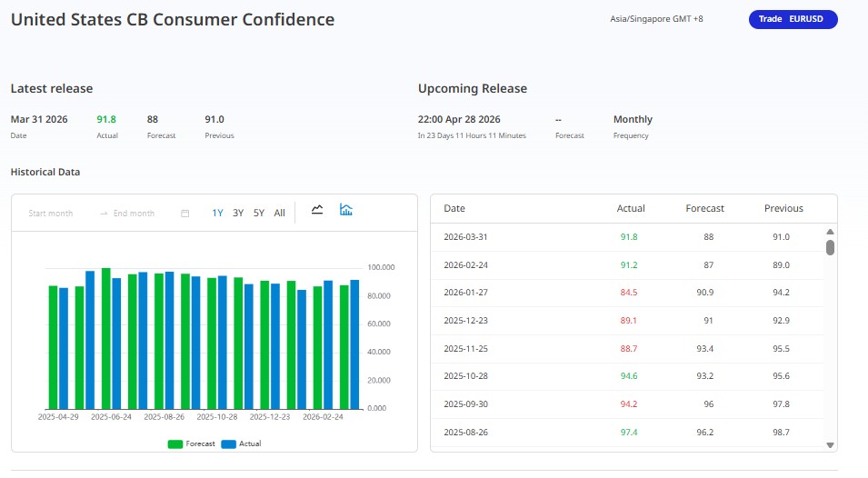The height and width of the screenshot is (478, 868).
Task: Toggle Forecast series in chart legend
Action: coord(191,443)
